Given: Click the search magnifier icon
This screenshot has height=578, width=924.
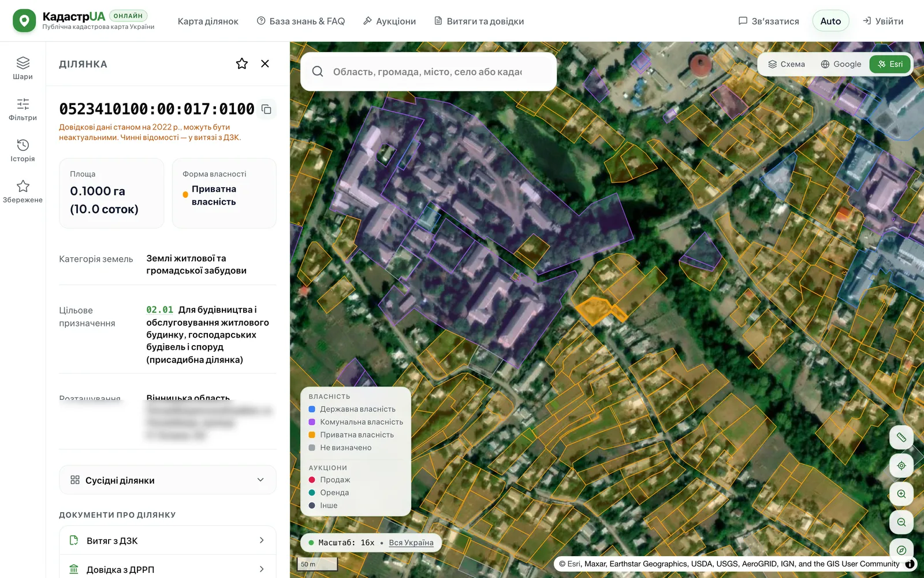Looking at the screenshot, I should pos(318,72).
